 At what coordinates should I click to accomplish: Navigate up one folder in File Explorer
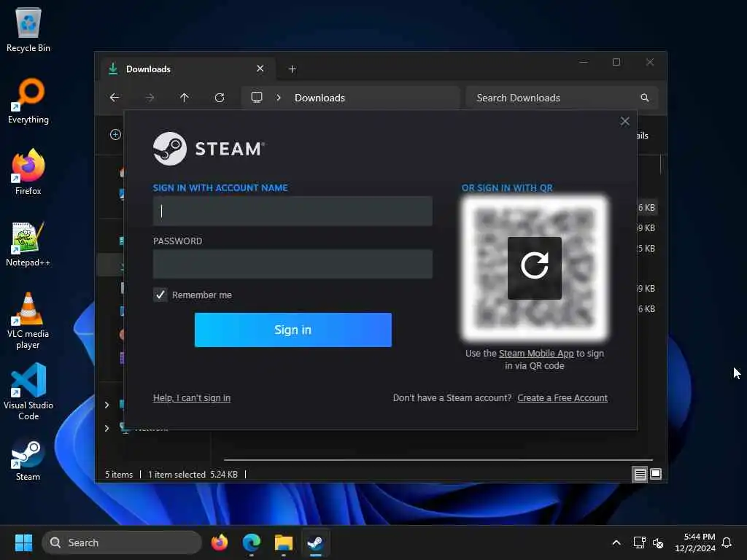pyautogui.click(x=185, y=98)
